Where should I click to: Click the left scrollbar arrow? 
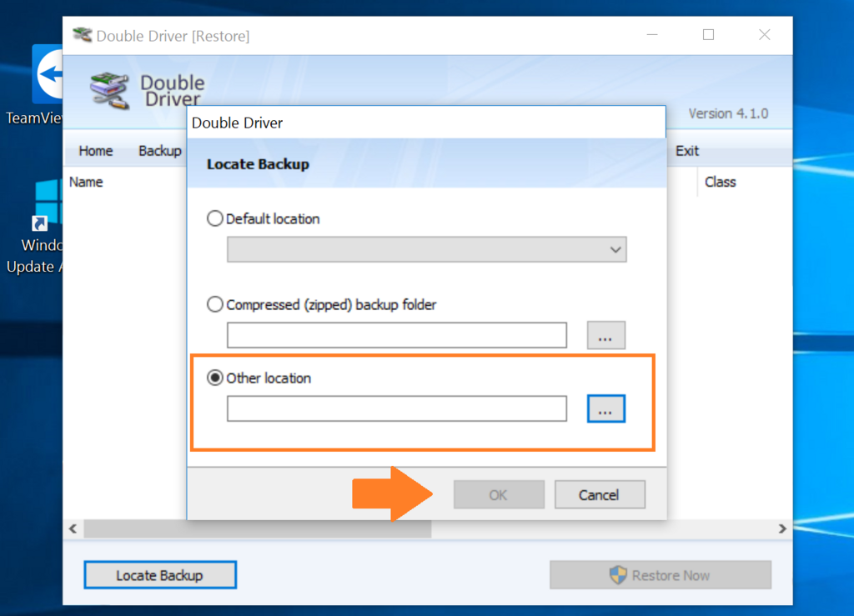[x=73, y=528]
